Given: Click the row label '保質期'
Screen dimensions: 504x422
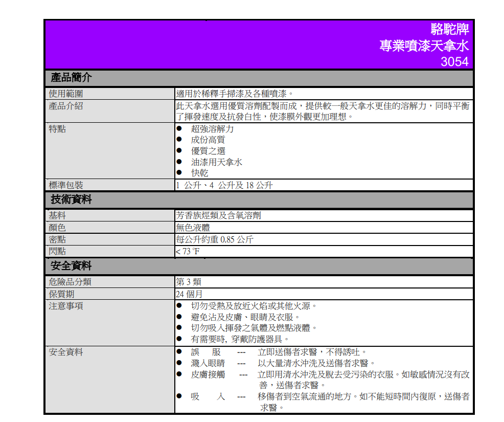Looking at the screenshot, I should (61, 294).
